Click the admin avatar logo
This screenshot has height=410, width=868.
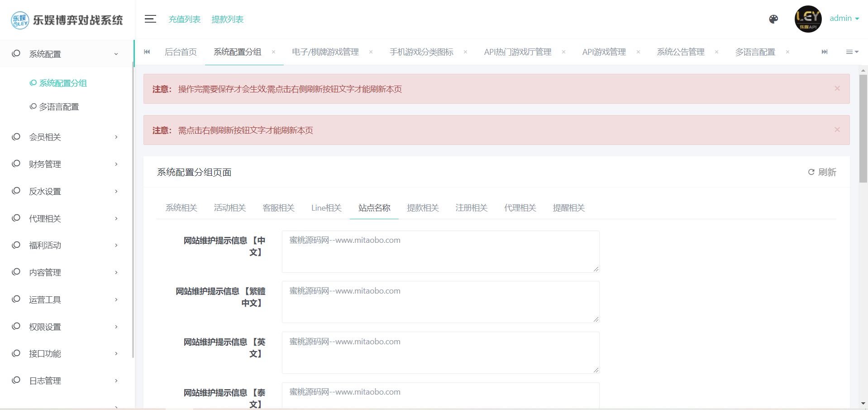click(808, 19)
